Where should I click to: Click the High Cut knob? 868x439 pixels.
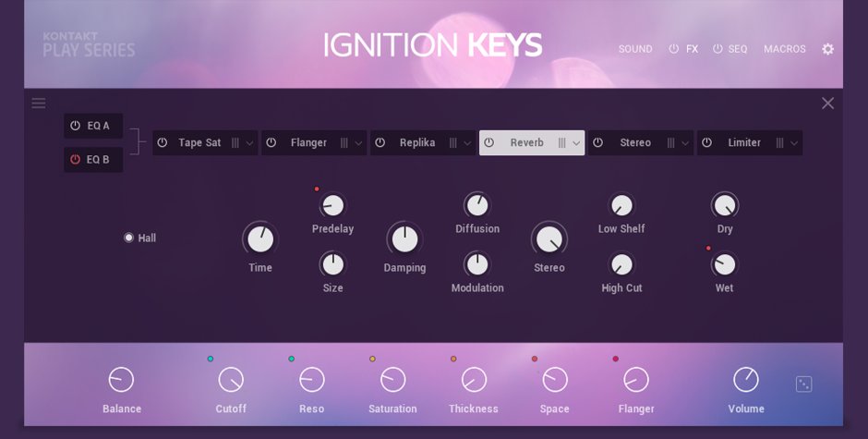point(621,264)
